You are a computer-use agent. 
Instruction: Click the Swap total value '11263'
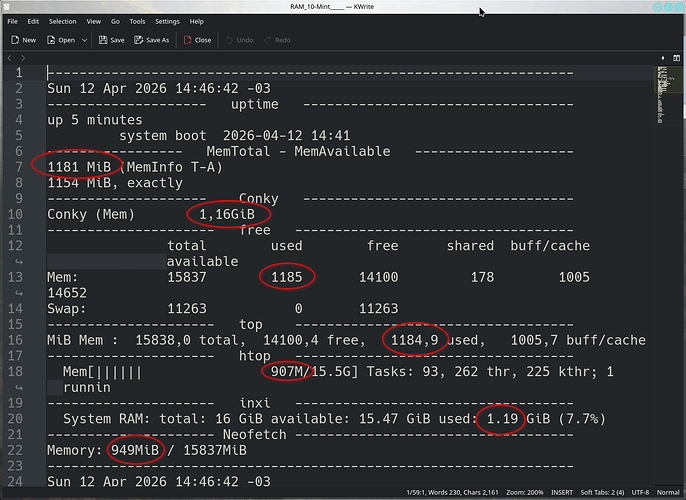[x=187, y=309]
